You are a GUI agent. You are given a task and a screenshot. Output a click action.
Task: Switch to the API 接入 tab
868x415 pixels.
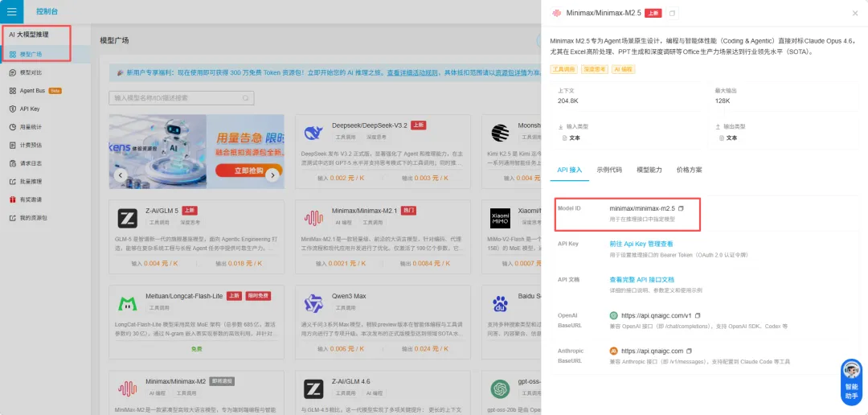coord(570,170)
